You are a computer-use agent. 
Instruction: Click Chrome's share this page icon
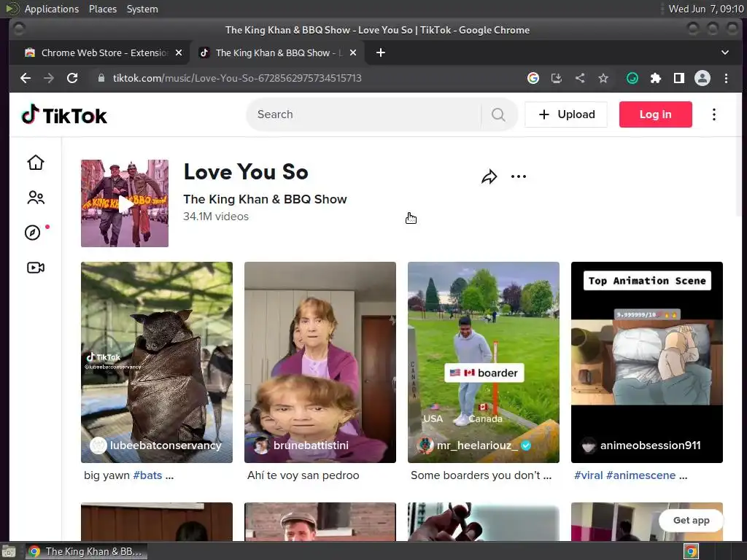coord(580,78)
